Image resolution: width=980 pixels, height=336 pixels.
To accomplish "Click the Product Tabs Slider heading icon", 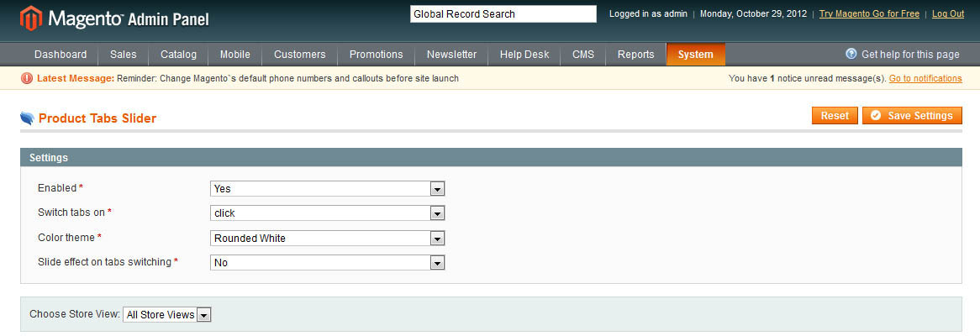I will point(28,118).
